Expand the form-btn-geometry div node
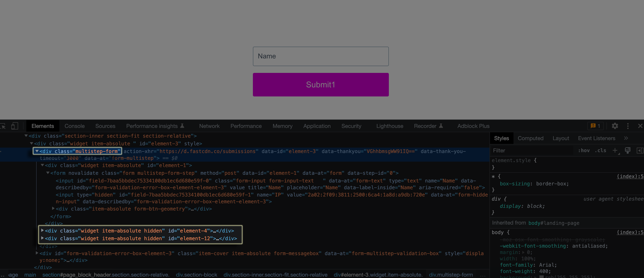 [53, 208]
